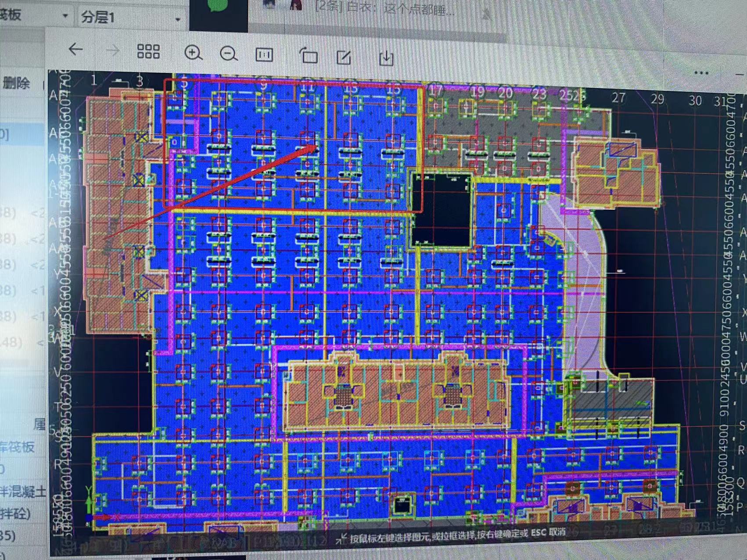Select the 筏板 row in left panel
Screen dimensions: 747x560
(x=18, y=447)
